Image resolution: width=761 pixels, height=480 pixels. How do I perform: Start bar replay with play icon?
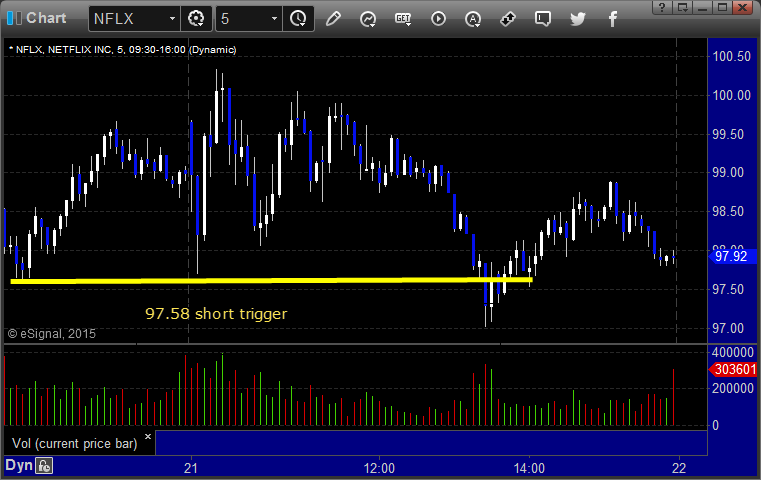click(x=438, y=19)
